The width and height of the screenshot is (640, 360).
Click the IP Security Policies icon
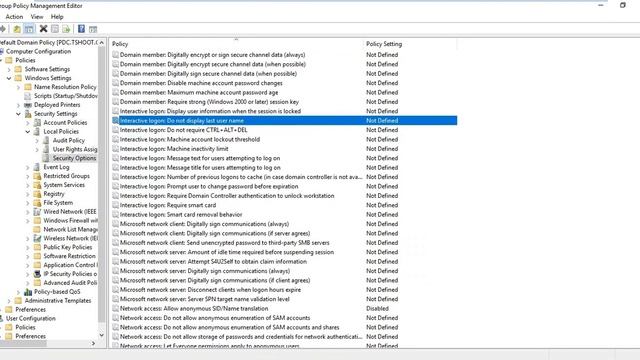(37, 274)
